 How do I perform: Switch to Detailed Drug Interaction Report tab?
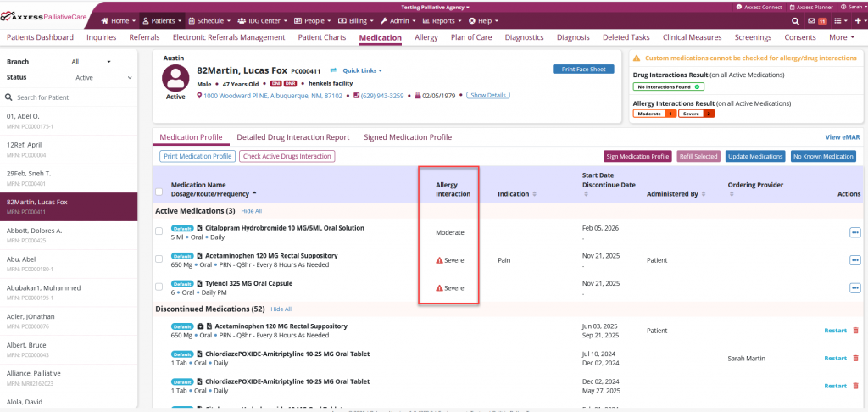(292, 137)
